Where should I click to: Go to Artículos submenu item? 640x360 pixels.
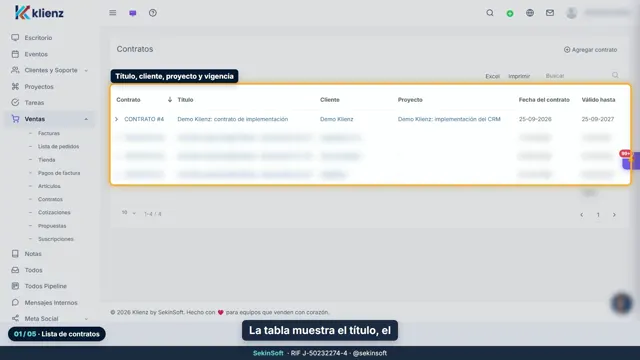click(x=49, y=186)
